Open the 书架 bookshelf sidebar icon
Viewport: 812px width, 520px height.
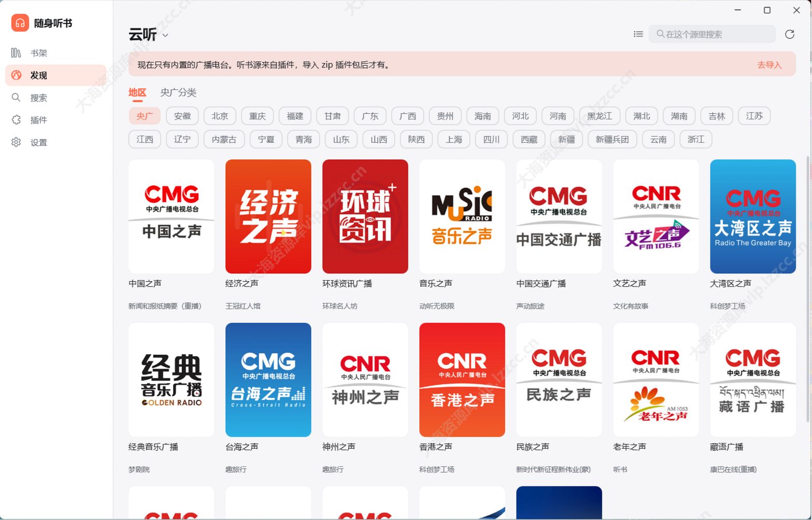(16, 53)
